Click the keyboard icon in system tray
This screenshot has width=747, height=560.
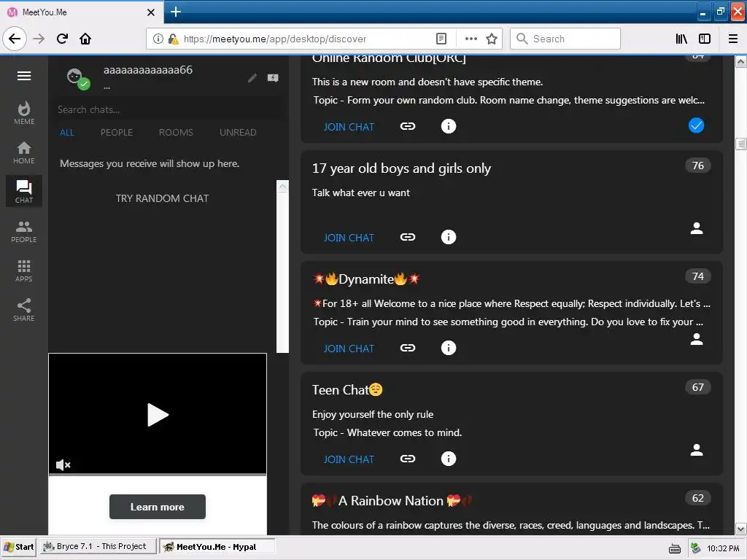675,548
